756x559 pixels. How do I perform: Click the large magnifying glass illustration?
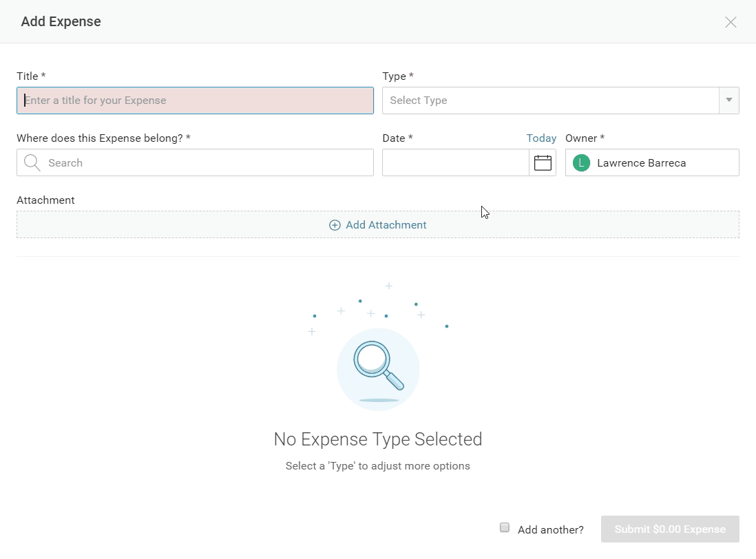[x=378, y=368]
